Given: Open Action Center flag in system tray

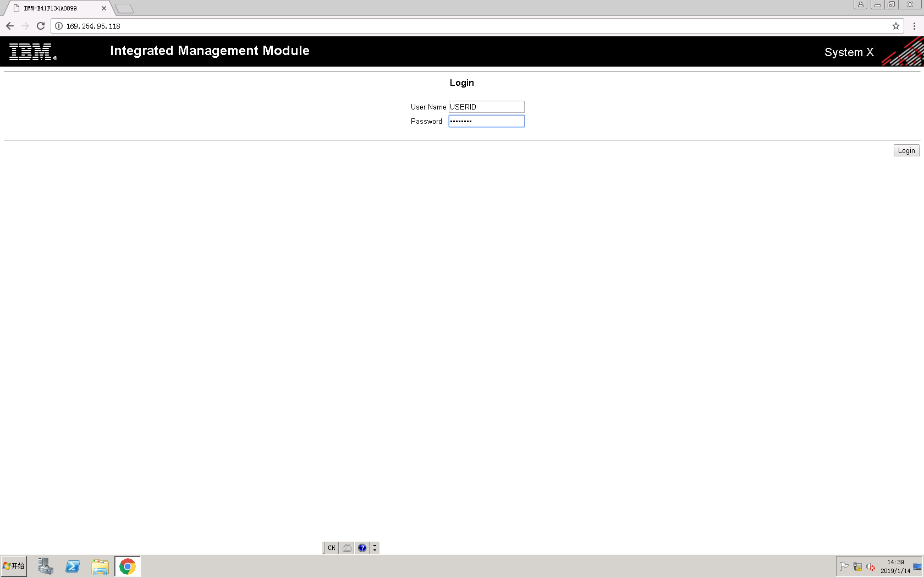Looking at the screenshot, I should 845,566.
